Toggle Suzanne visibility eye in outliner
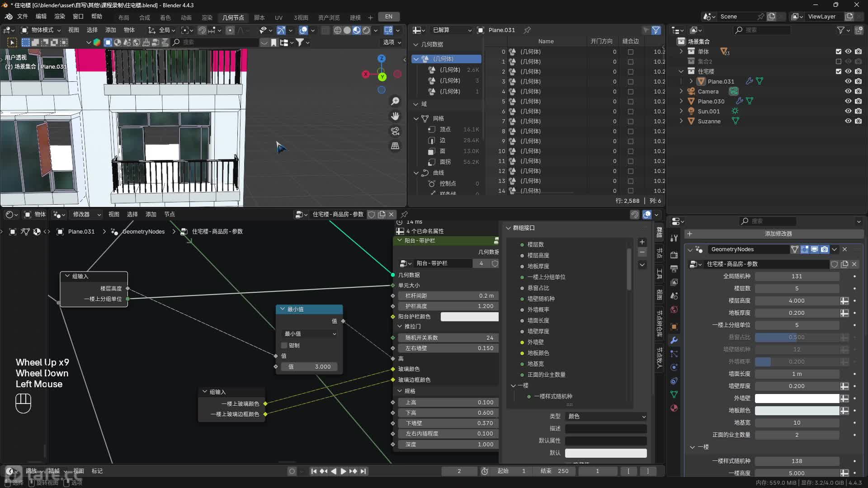 click(848, 121)
